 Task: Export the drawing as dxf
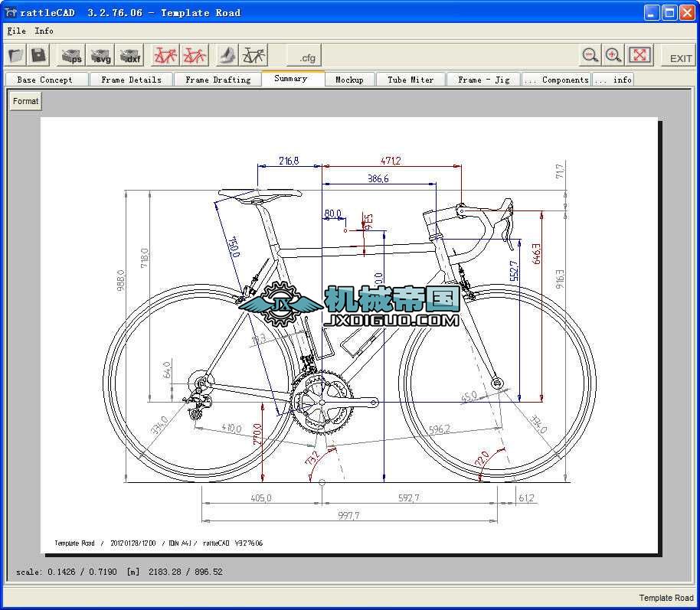129,55
